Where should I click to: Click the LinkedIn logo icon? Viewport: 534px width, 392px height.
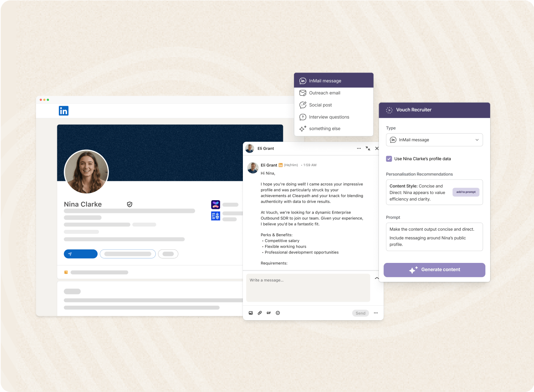pos(63,111)
